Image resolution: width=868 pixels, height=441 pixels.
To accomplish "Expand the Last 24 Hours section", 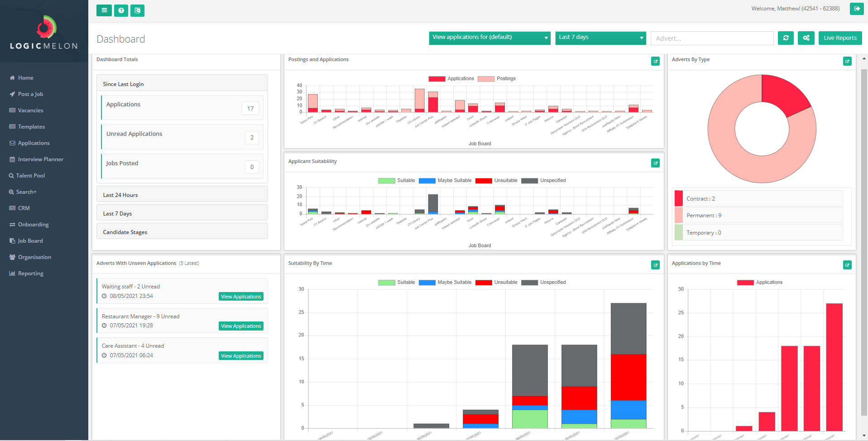I will point(182,195).
